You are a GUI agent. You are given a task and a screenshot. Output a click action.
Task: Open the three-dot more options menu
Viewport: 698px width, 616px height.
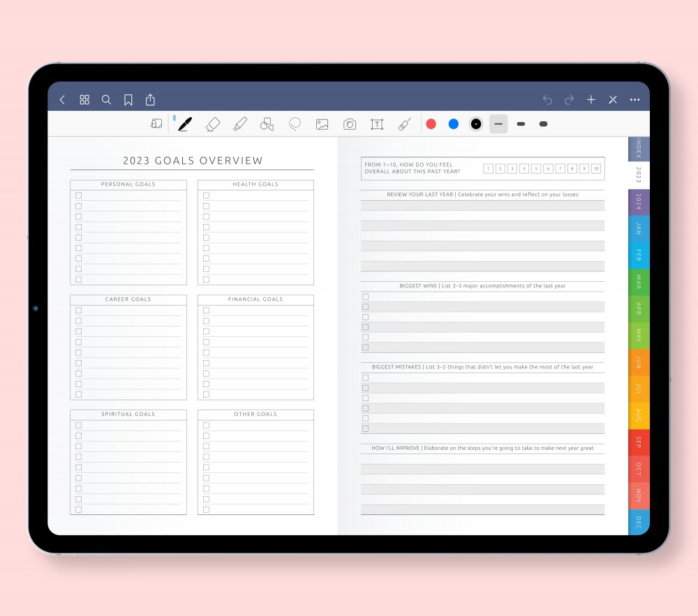(634, 100)
